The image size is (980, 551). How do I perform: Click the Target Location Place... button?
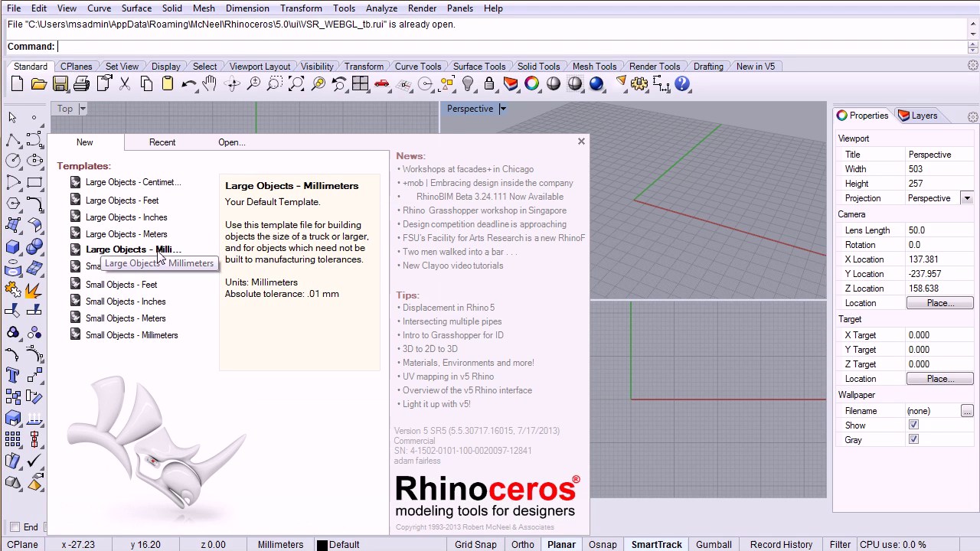pos(940,379)
